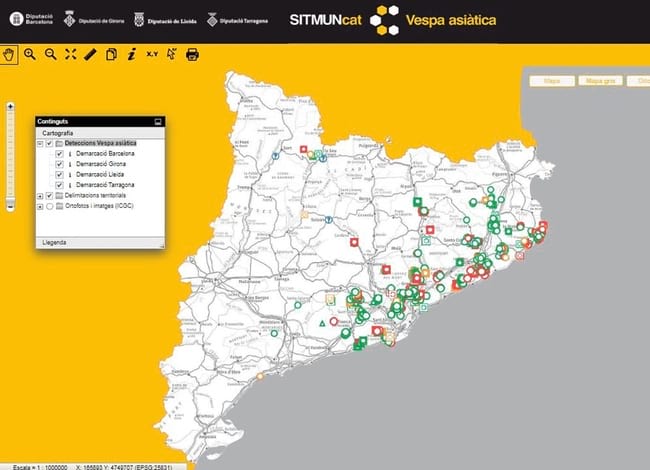The height and width of the screenshot is (470, 650).
Task: Click the Diputació de Lleida logo
Action: pyautogui.click(x=165, y=20)
